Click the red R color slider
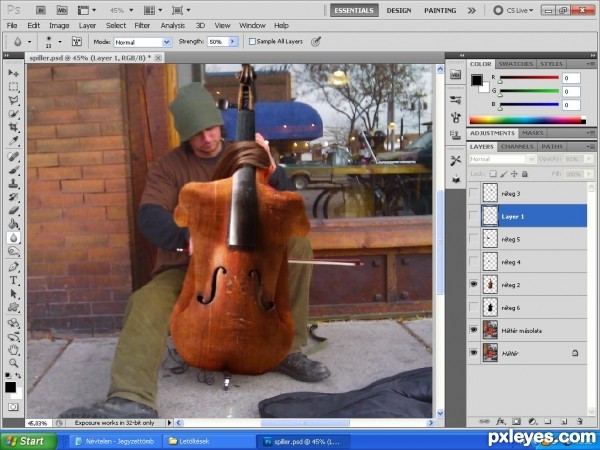 pos(530,78)
